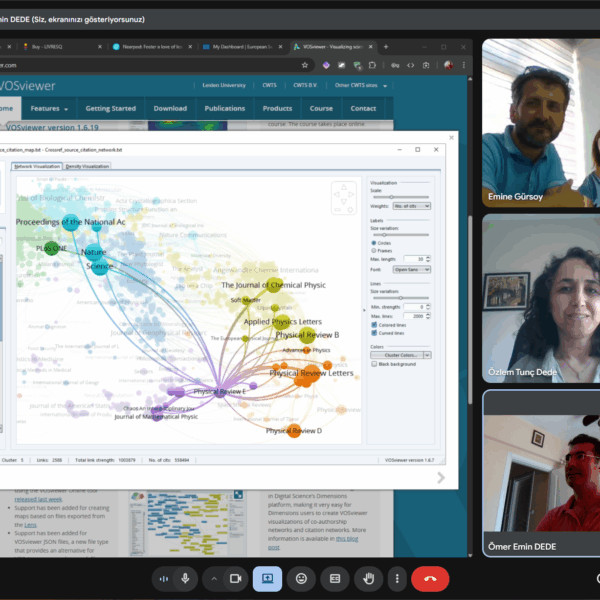
Task: Toggle captions in the meeting toolbar
Action: 335,578
